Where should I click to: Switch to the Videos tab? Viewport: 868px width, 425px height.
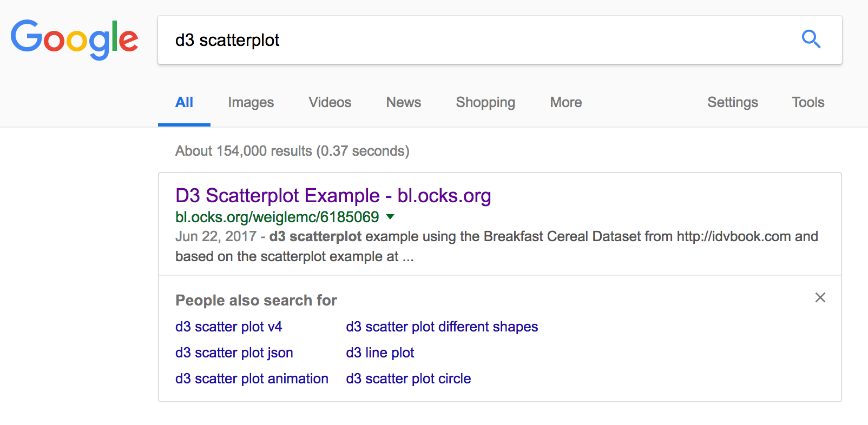[x=330, y=102]
